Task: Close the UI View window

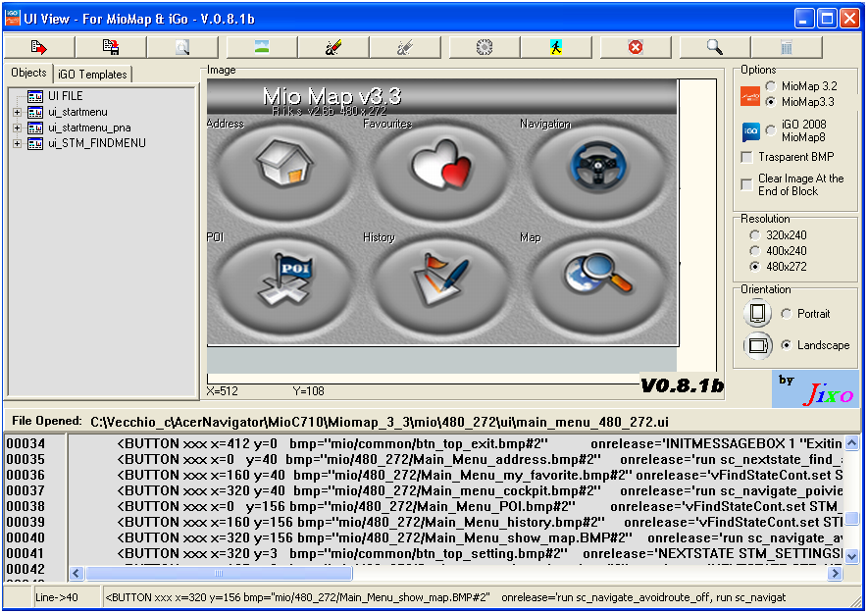Action: click(849, 19)
